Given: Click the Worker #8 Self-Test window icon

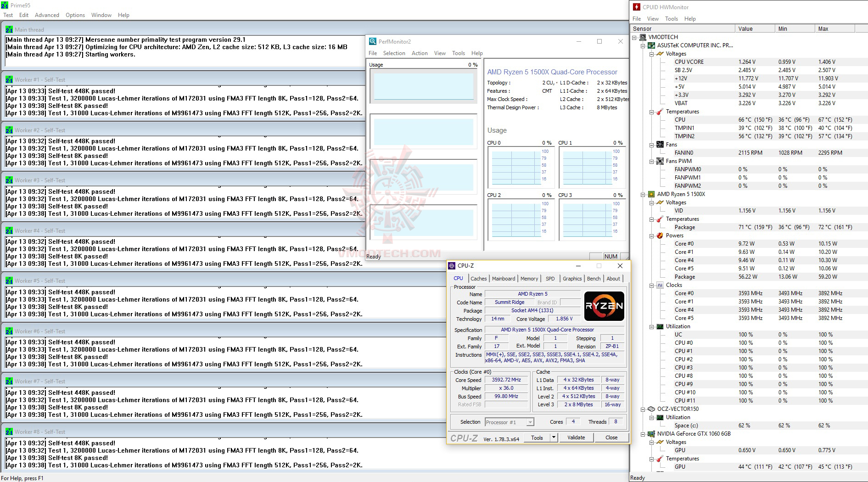Looking at the screenshot, I should click(9, 432).
